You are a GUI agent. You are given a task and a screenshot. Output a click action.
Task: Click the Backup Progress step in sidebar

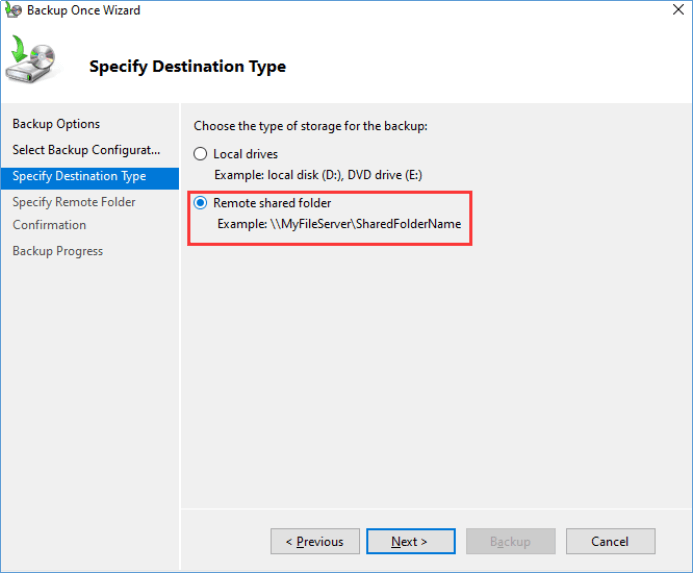[57, 251]
